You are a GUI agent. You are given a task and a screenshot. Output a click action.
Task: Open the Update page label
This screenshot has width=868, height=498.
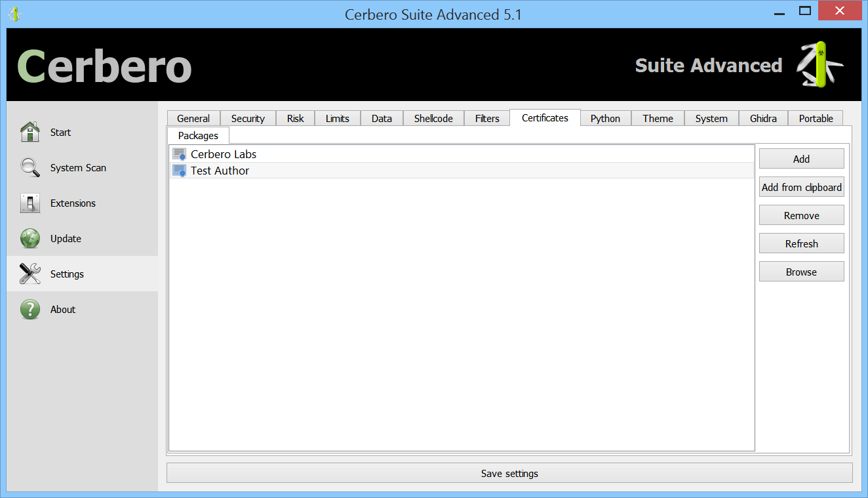pyautogui.click(x=66, y=238)
